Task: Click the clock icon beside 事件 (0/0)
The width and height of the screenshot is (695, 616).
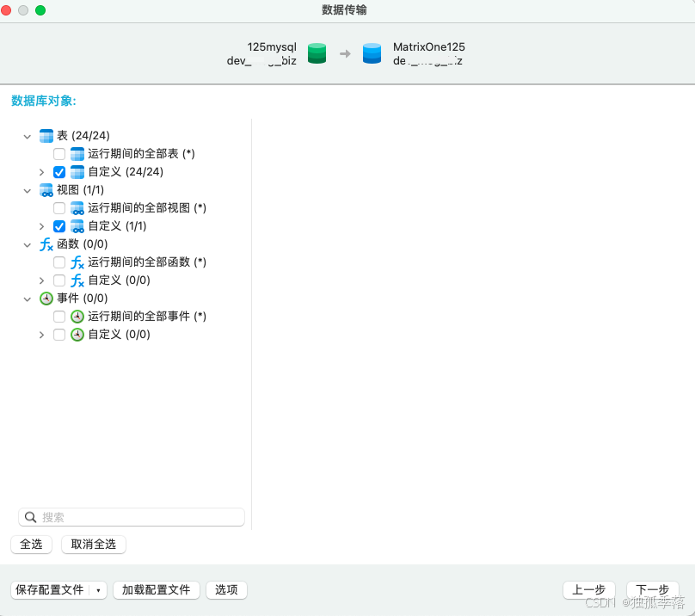Action: click(x=46, y=298)
